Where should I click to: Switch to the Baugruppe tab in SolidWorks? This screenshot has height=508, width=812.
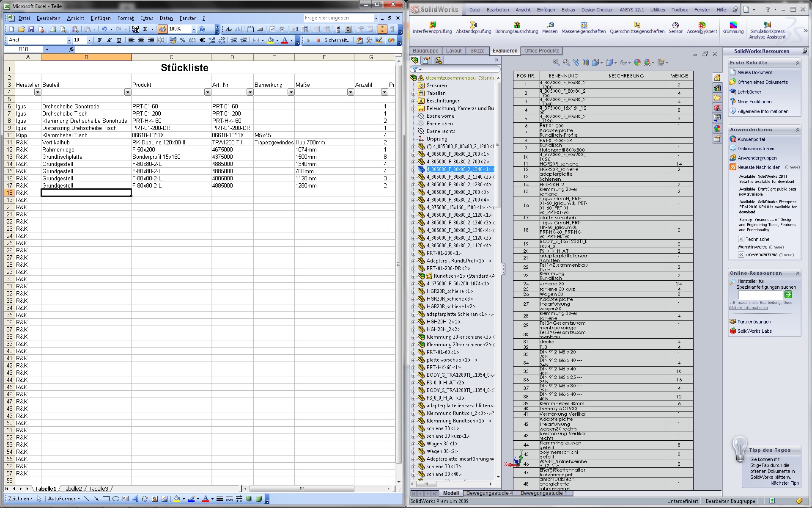(x=425, y=51)
